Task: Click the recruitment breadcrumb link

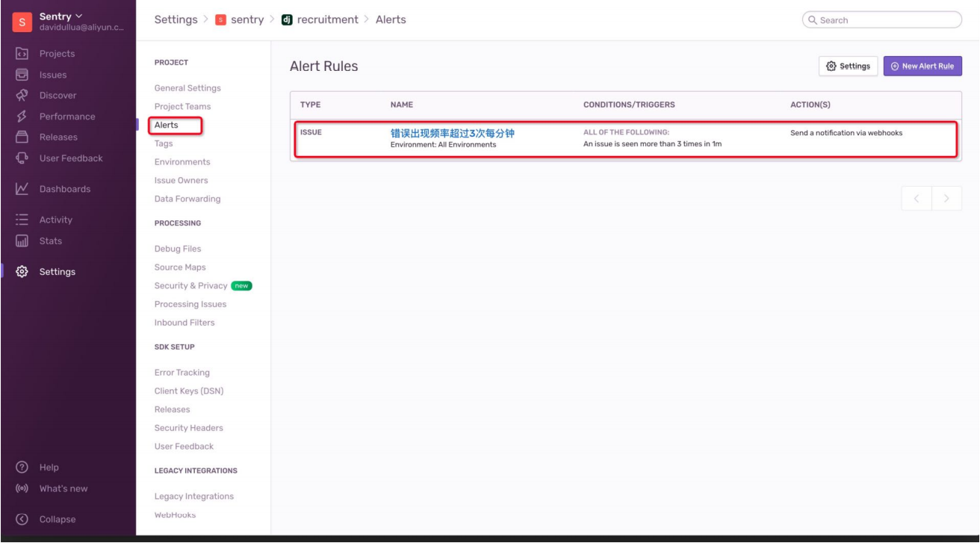Action: click(x=327, y=19)
